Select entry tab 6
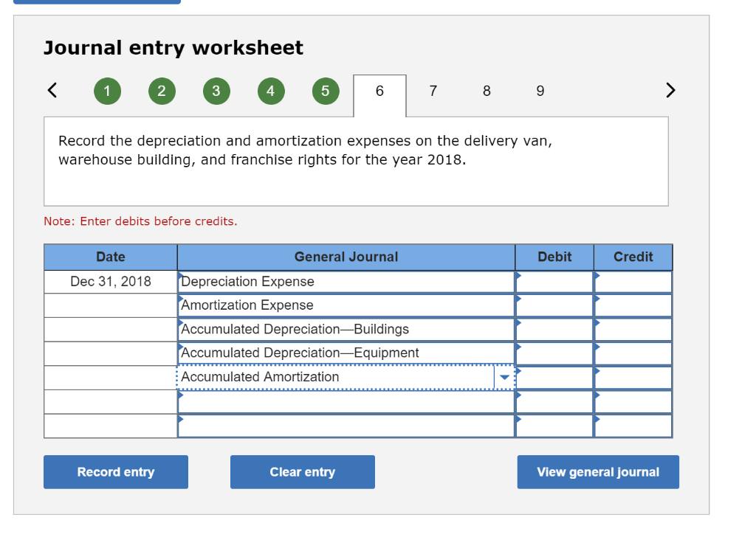Screen dimensions: 756x537 click(x=379, y=95)
